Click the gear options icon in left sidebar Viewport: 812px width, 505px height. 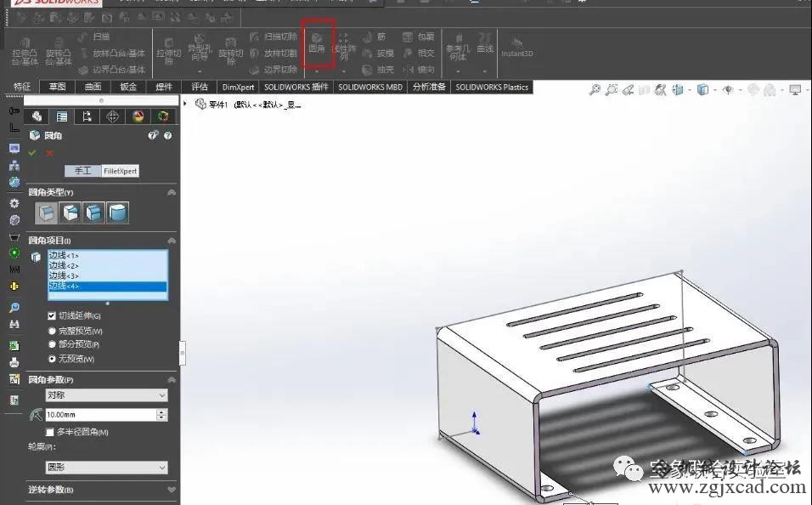[14, 203]
